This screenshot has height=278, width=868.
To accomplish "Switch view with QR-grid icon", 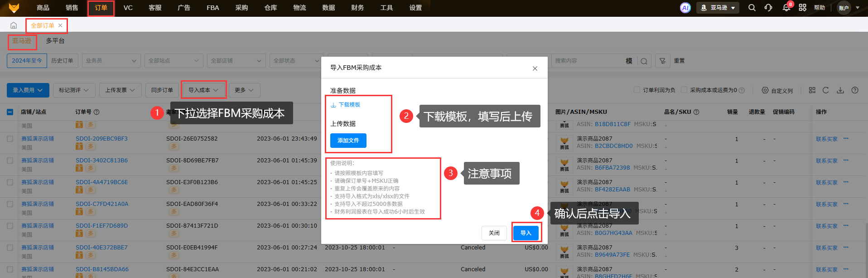I will (x=812, y=90).
